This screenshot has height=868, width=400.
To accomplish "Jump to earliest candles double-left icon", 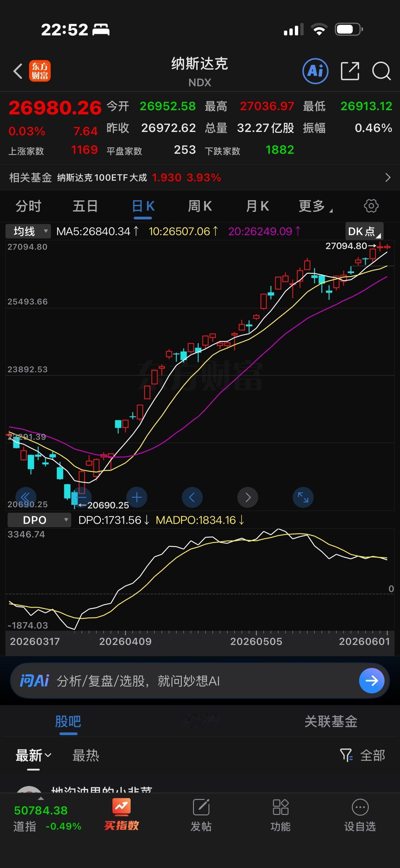I will (x=26, y=497).
